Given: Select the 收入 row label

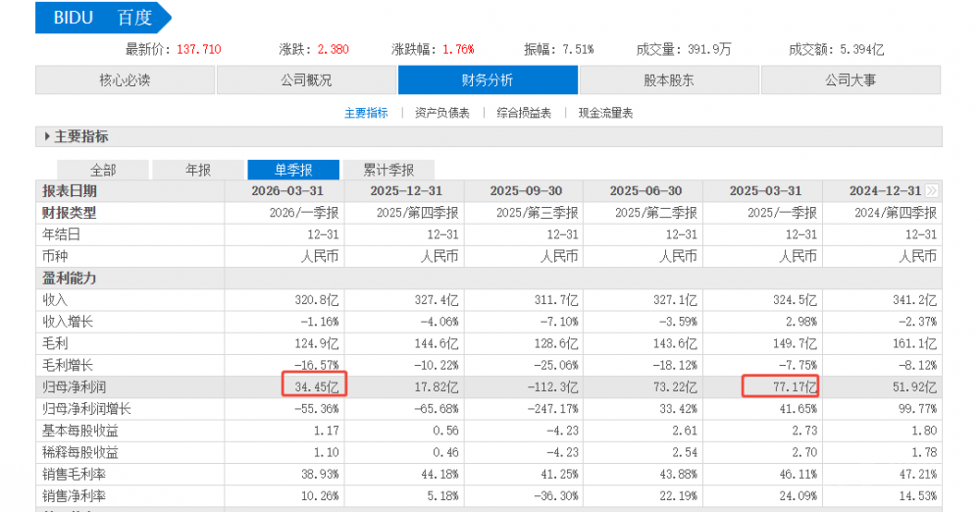Looking at the screenshot, I should (x=54, y=300).
